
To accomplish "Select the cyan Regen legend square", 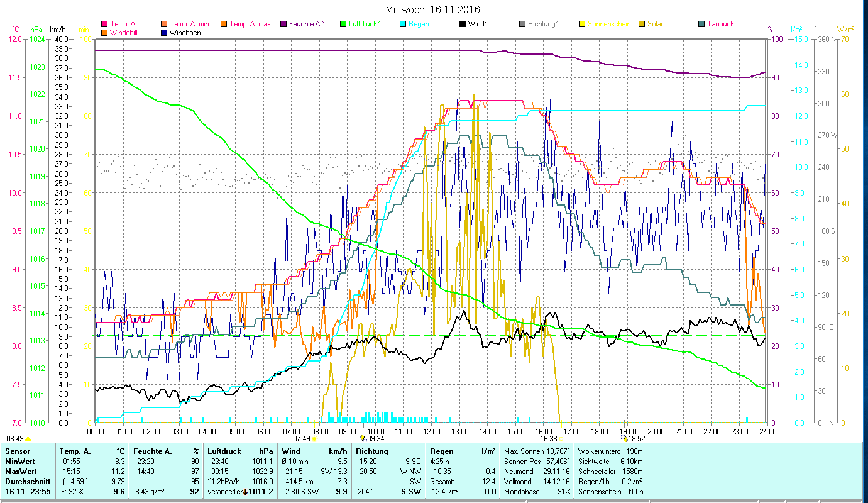I will [404, 25].
